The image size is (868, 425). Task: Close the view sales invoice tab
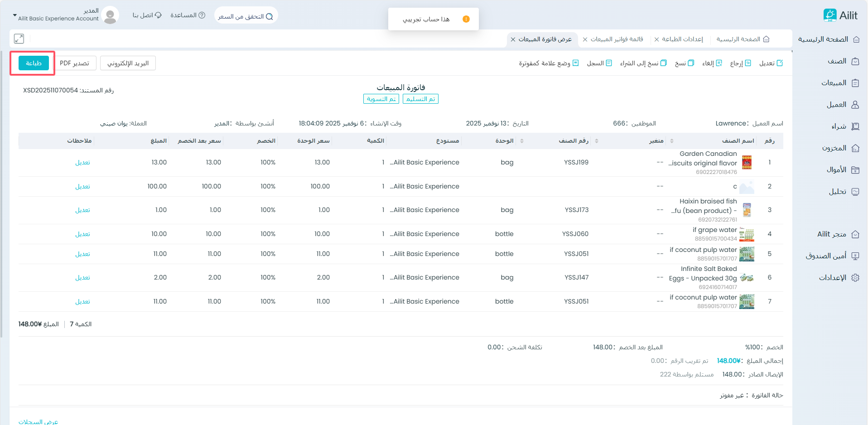point(513,39)
